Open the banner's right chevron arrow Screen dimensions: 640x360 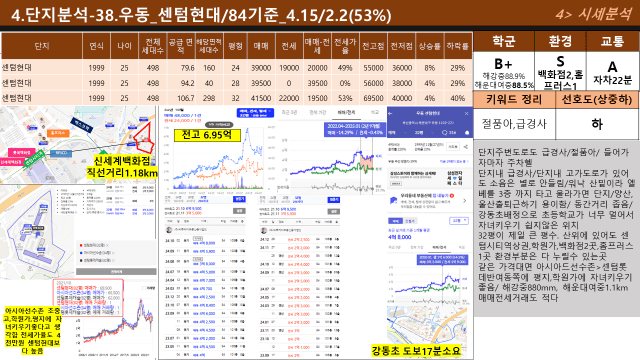click(464, 200)
